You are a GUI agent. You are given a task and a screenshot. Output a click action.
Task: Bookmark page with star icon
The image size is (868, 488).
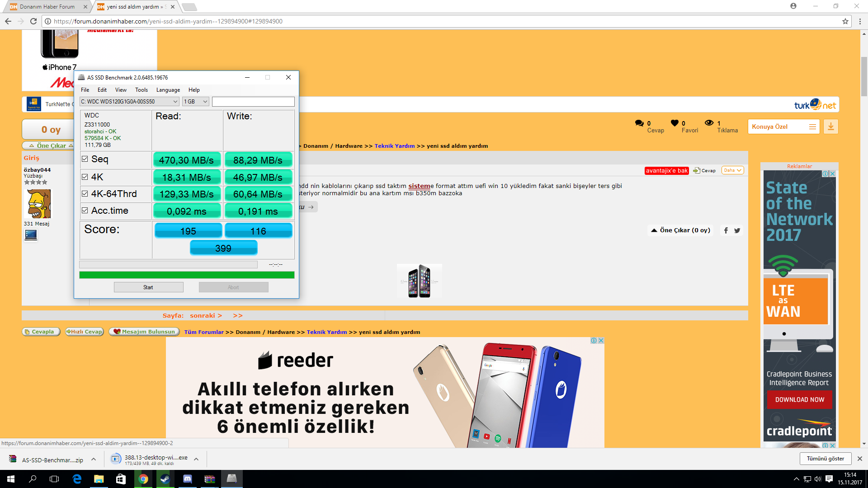(x=845, y=21)
